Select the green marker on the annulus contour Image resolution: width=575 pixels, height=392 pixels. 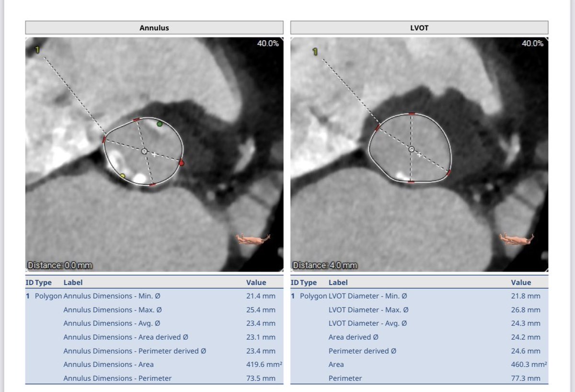[160, 124]
